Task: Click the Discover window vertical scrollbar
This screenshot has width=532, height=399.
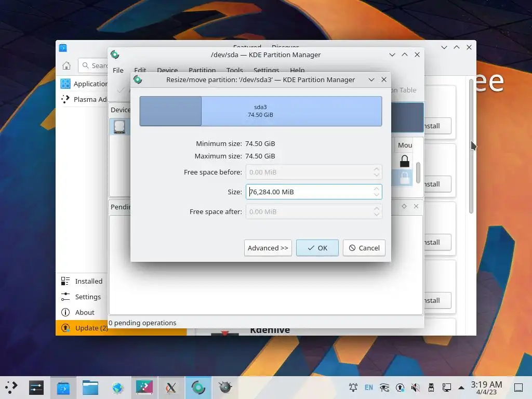Action: (x=471, y=146)
